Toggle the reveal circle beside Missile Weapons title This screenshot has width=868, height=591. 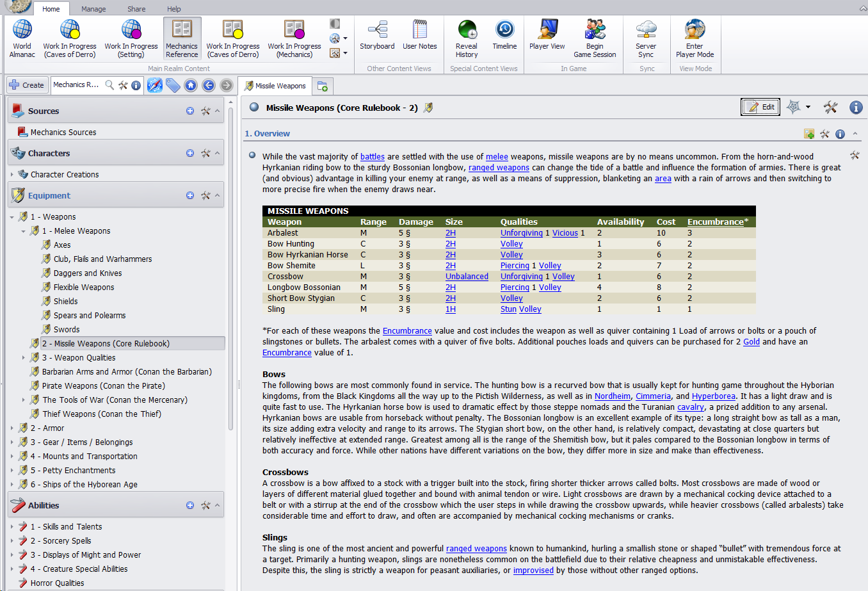click(254, 108)
